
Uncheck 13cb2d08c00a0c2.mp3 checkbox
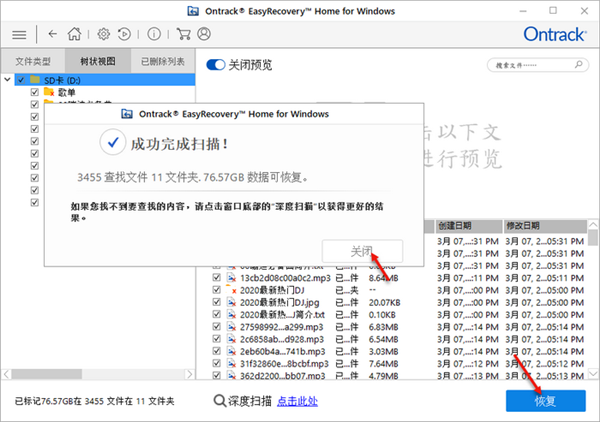[x=217, y=277]
